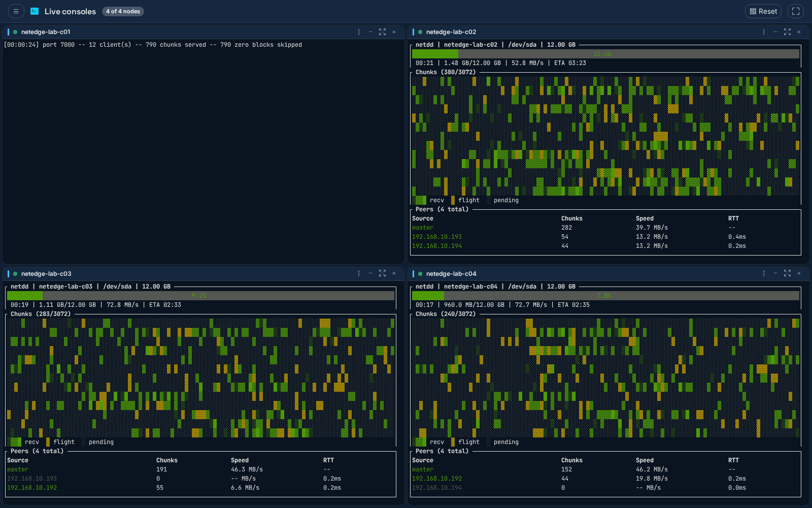Click c03 status line showing ETA 02:33
Screen dimensions: 812x508
pyautogui.click(x=96, y=305)
